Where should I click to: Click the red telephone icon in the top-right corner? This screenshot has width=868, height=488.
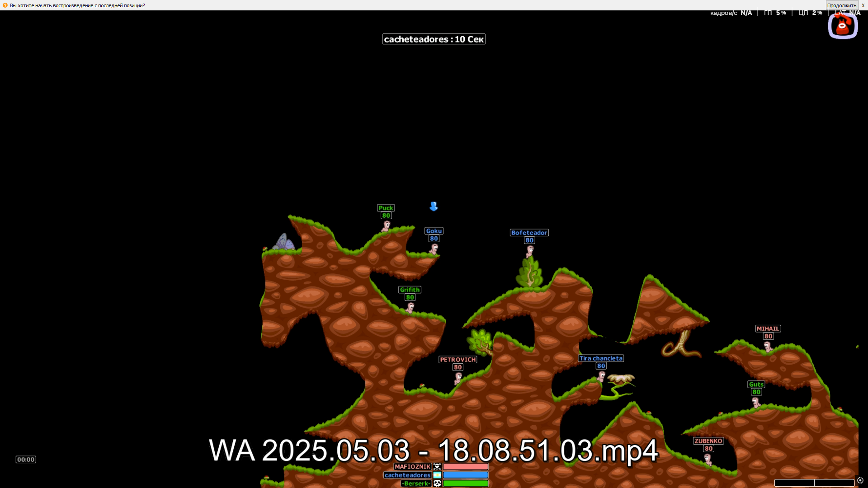point(843,26)
